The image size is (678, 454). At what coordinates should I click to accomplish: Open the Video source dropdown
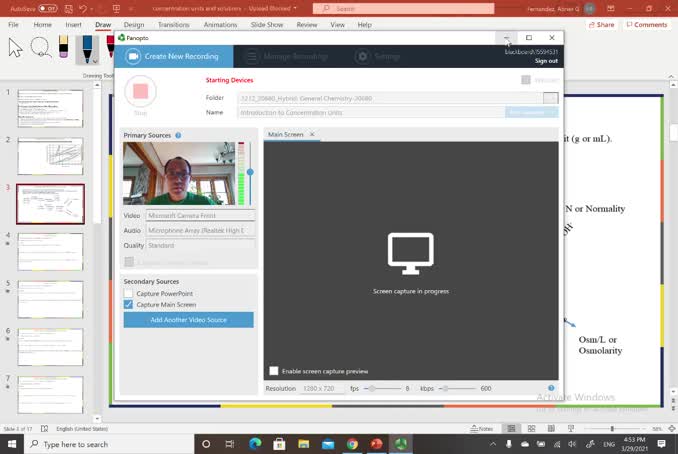coord(200,215)
